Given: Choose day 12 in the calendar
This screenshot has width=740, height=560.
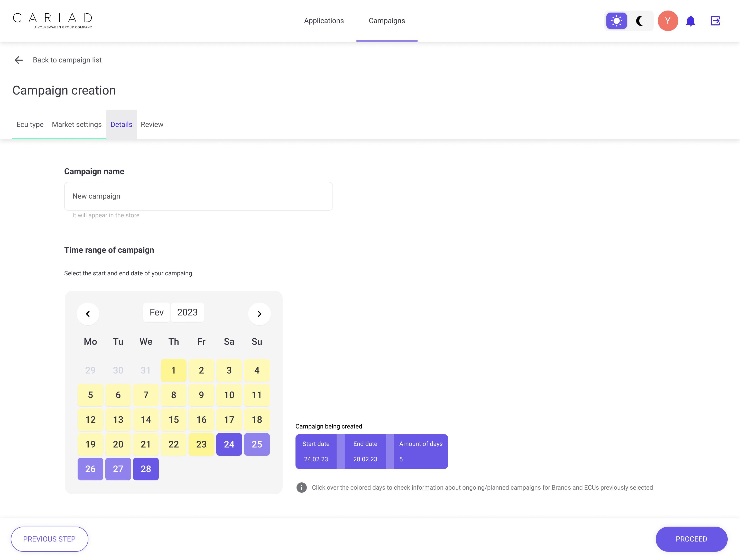Looking at the screenshot, I should [90, 419].
